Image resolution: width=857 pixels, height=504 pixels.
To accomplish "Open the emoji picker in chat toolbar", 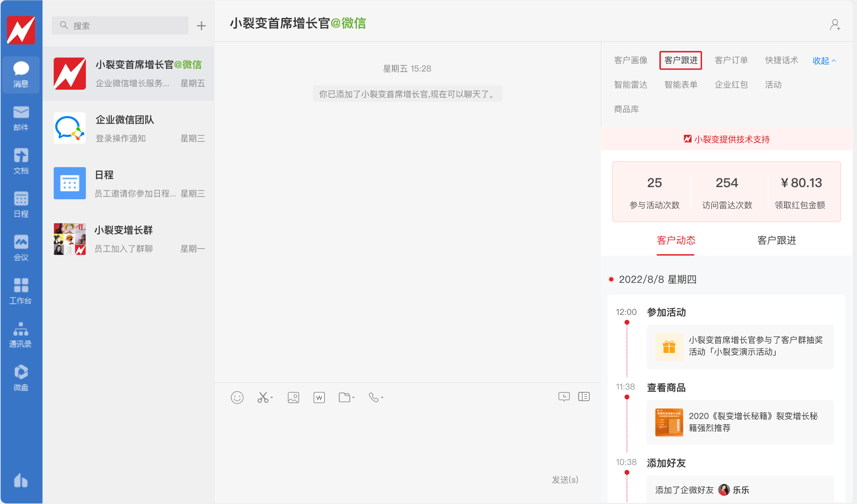I will click(237, 397).
